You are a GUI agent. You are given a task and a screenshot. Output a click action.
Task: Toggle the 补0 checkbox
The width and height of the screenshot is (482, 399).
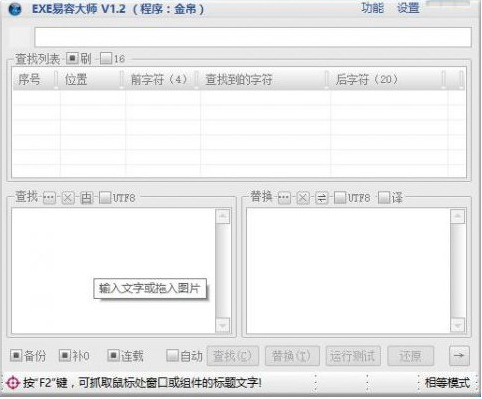[x=64, y=356]
